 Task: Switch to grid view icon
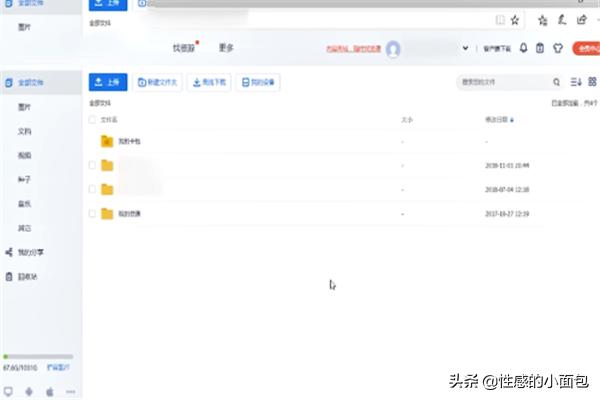point(592,82)
